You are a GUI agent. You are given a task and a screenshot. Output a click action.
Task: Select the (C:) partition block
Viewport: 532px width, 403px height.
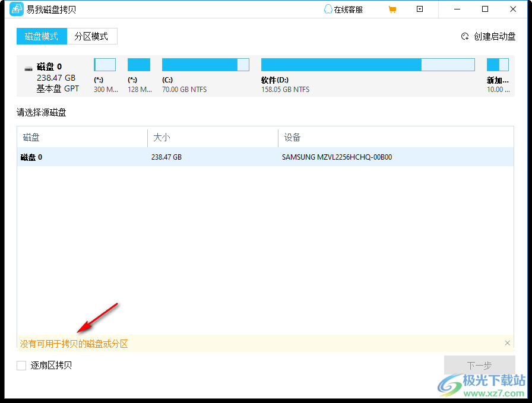[205, 64]
